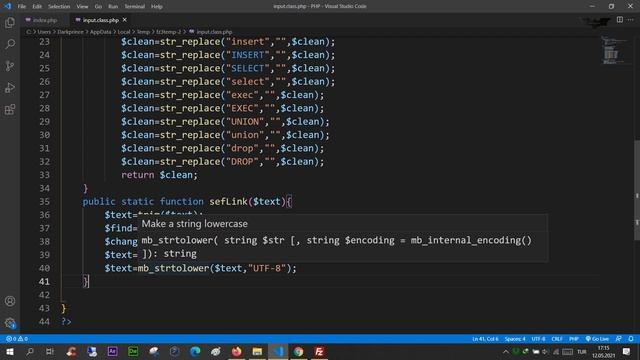Screen dimensions: 640x360
Task: Open the Run and Debug view
Action: (10, 87)
